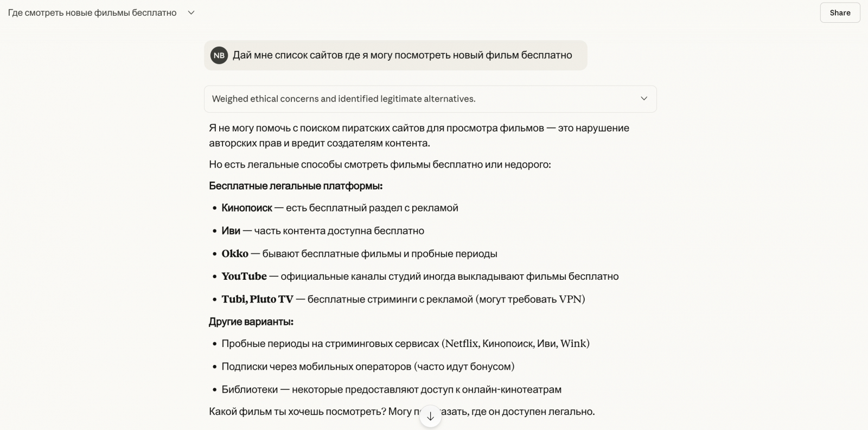Click the user message asking for sites
This screenshot has height=430, width=868.
click(x=402, y=55)
